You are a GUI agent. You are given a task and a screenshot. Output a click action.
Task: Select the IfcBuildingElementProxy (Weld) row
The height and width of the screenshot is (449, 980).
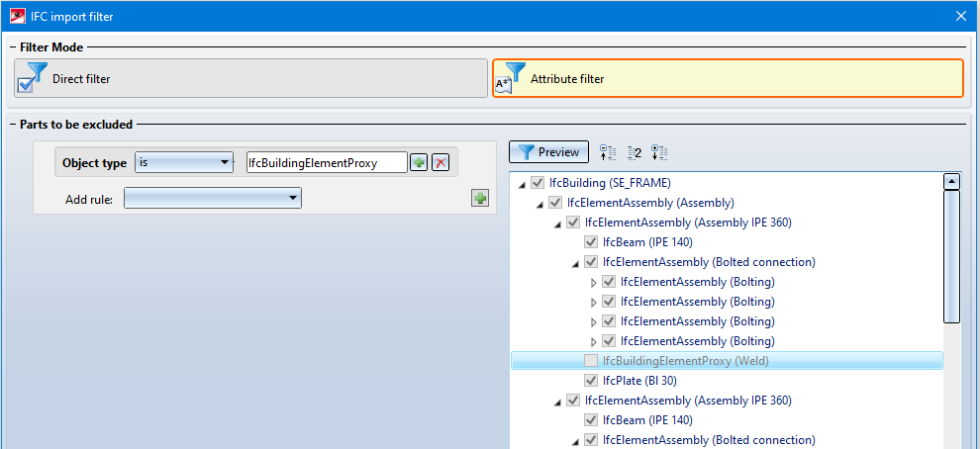pyautogui.click(x=727, y=360)
